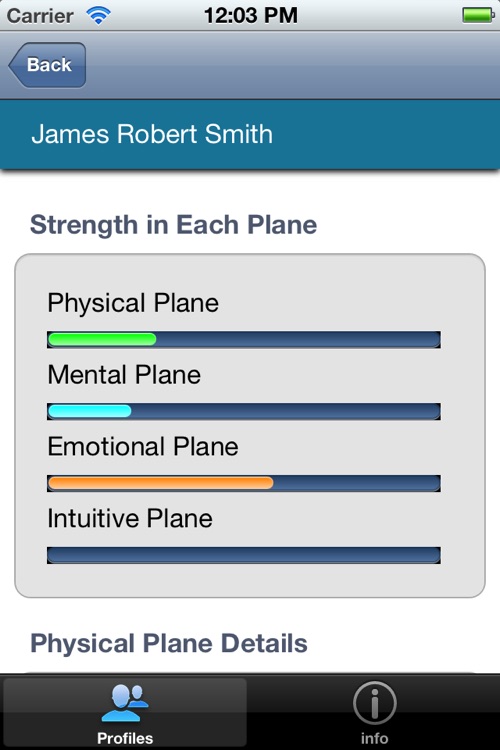
Task: Click the Physical Plane label
Action: [x=133, y=303]
